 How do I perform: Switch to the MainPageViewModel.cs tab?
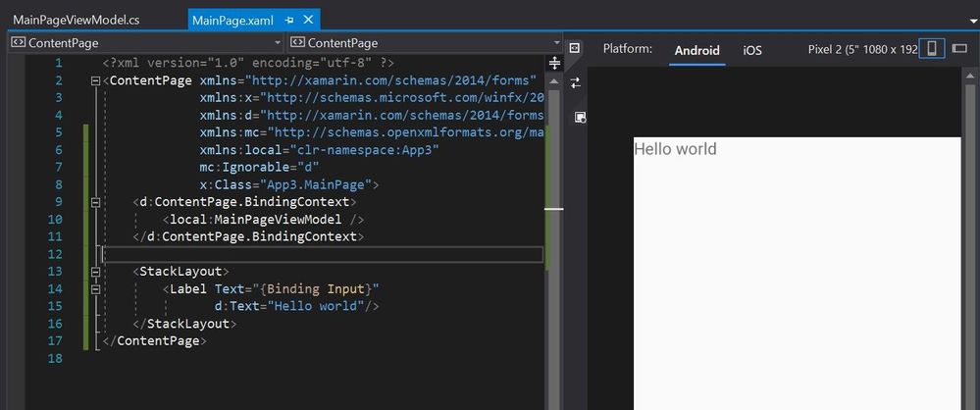tap(76, 20)
